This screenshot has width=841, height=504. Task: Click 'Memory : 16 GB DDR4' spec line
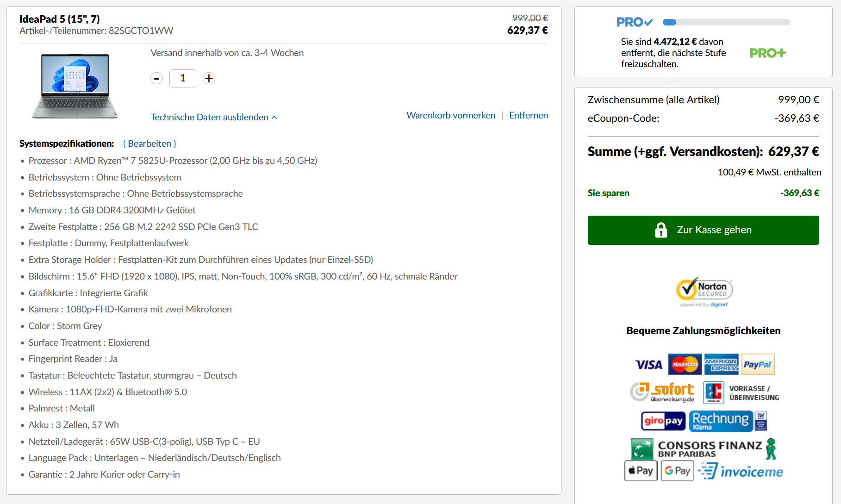pyautogui.click(x=112, y=210)
